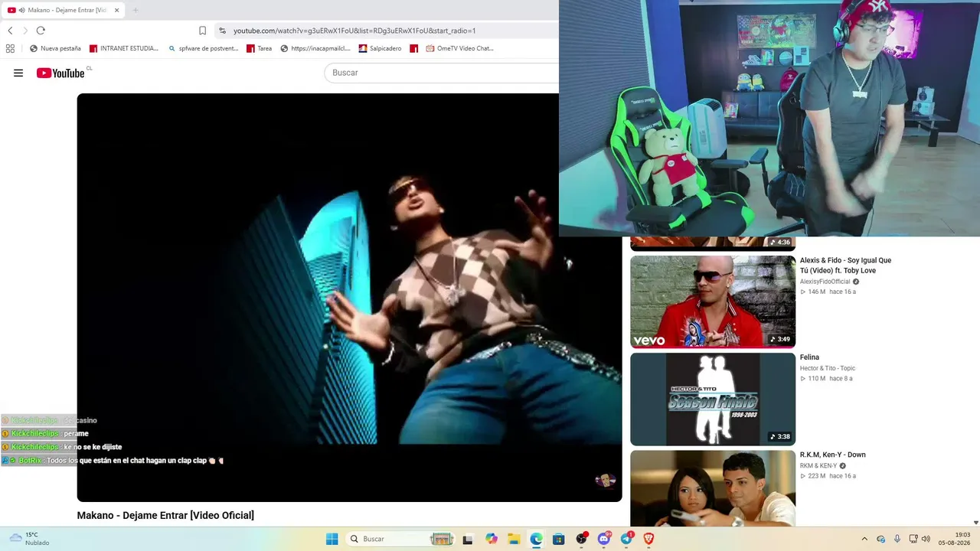Open the browser apps grid icon
Screen dimensions: 980x551
tap(10, 48)
